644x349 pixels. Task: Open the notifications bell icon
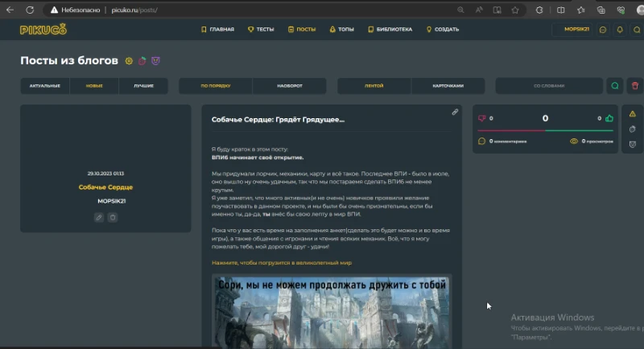click(620, 30)
